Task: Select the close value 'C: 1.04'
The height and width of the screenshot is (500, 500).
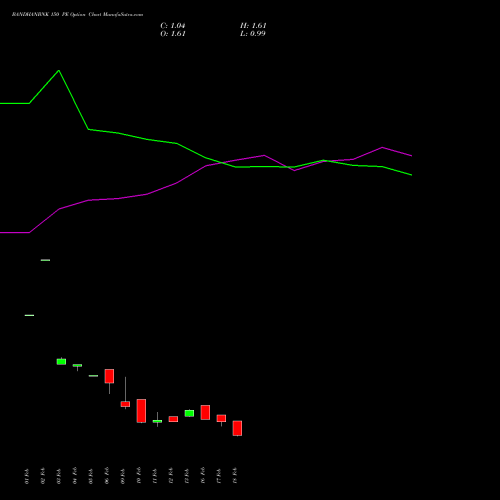Action: pos(173,26)
